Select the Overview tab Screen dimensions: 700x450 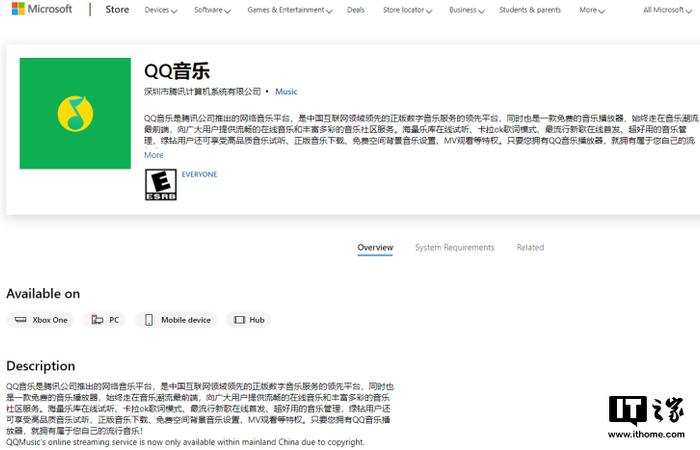375,247
